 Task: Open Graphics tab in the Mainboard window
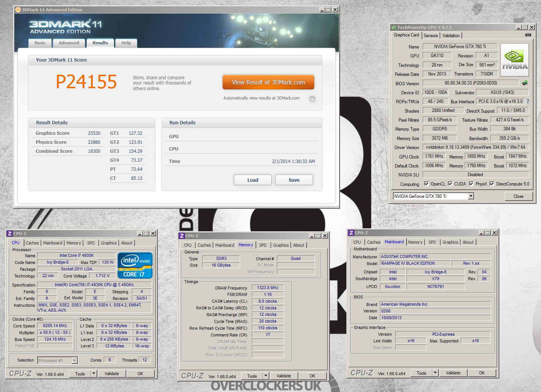pyautogui.click(x=450, y=242)
